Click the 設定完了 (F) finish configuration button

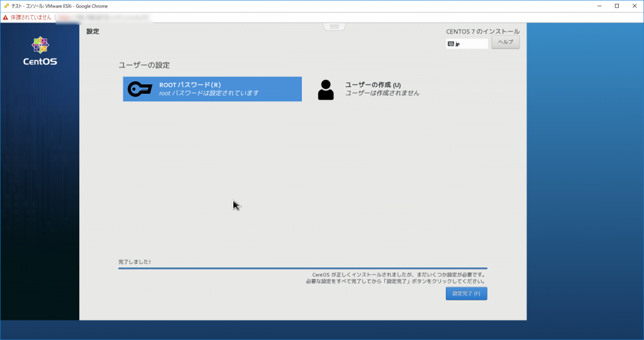[x=466, y=293]
